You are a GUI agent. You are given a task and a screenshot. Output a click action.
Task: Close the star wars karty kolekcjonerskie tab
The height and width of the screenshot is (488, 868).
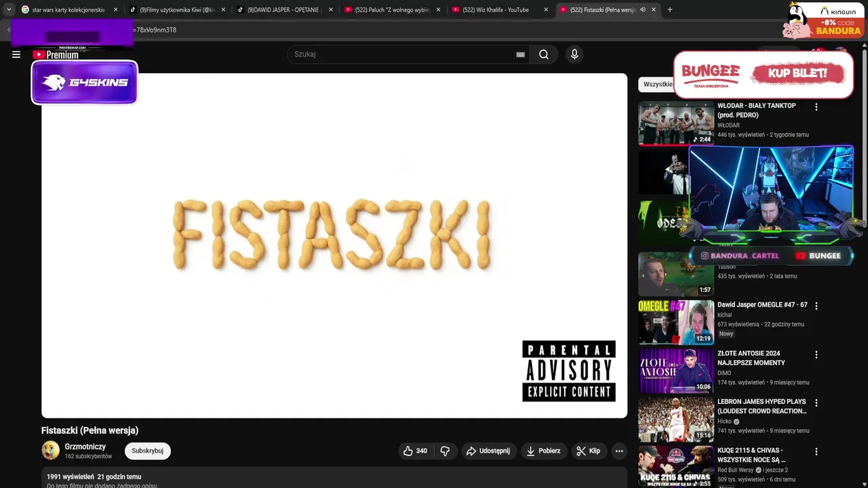coord(115,9)
